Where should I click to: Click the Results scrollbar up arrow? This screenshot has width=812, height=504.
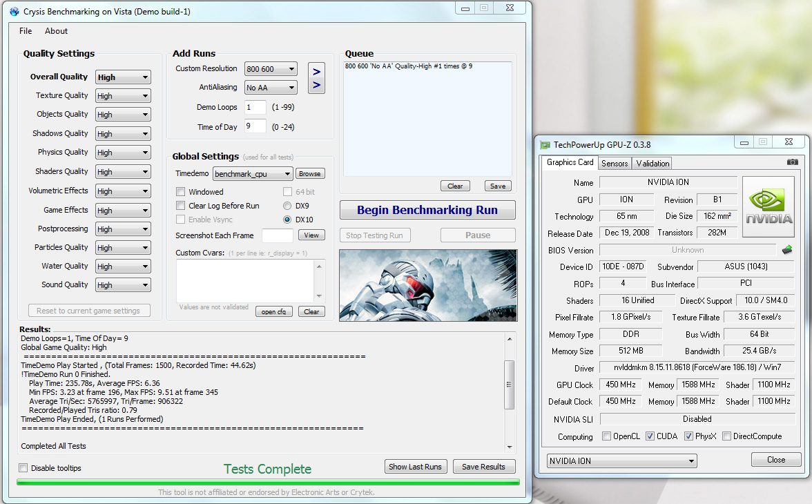(510, 339)
